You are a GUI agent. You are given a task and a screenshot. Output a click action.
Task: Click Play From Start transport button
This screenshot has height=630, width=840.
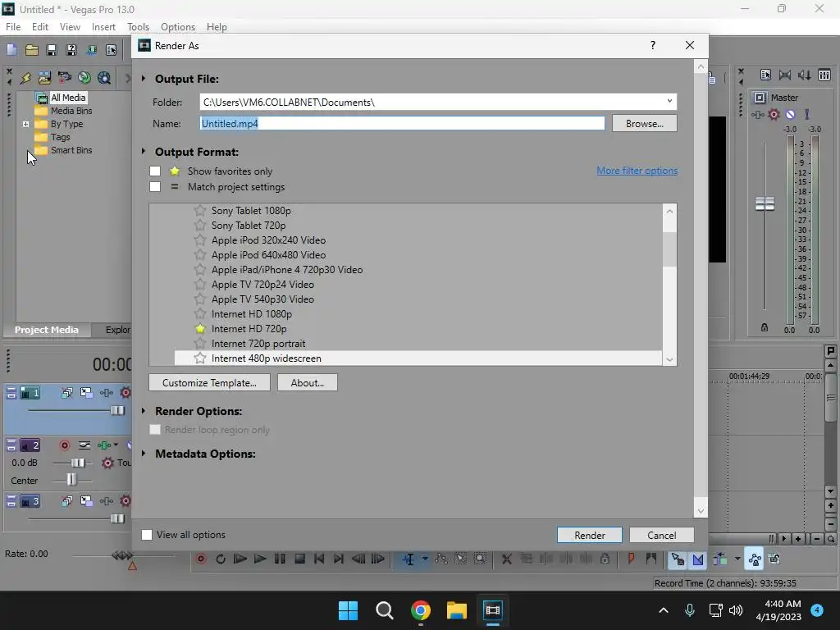pyautogui.click(x=240, y=559)
